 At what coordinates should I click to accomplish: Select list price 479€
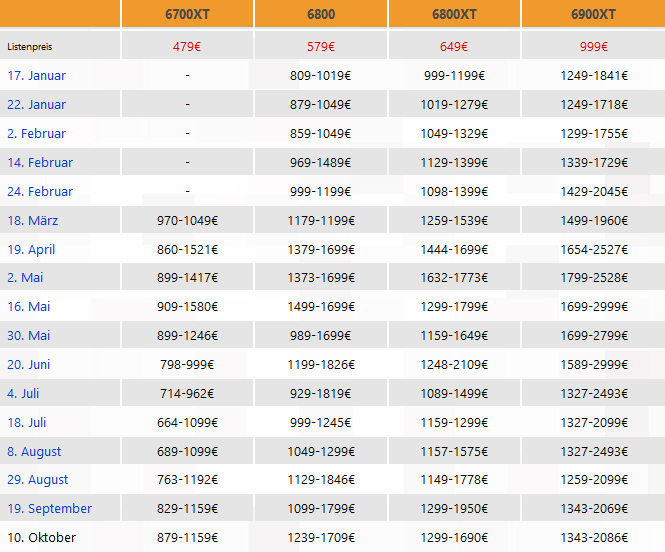click(187, 47)
